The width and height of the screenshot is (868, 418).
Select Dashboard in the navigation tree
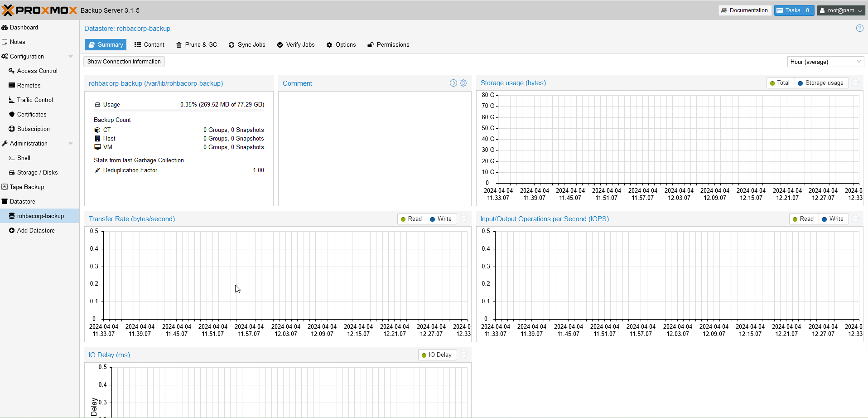tap(39, 27)
